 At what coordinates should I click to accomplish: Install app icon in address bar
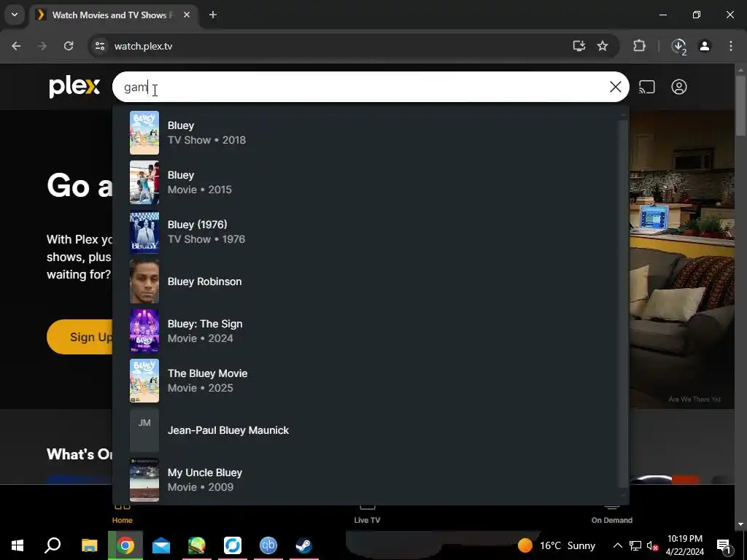(578, 46)
